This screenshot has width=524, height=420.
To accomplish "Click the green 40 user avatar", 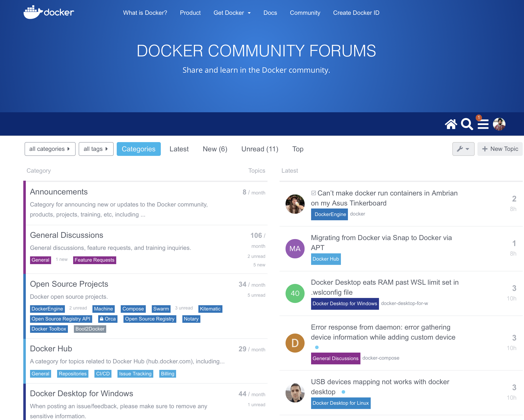I will (x=295, y=293).
